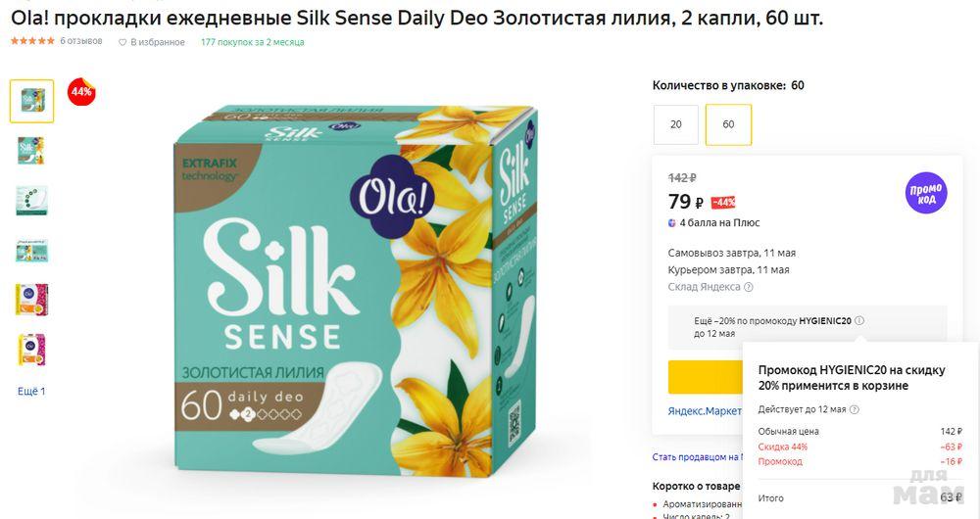Select the second product thumbnail
The width and height of the screenshot is (980, 519).
[x=31, y=151]
